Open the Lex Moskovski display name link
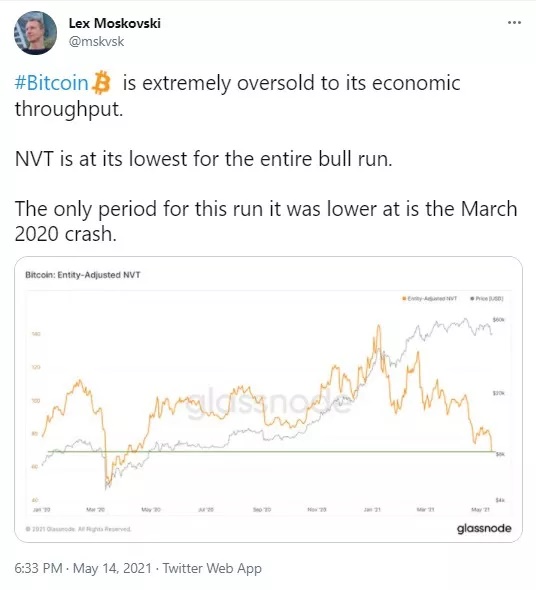 [114, 23]
